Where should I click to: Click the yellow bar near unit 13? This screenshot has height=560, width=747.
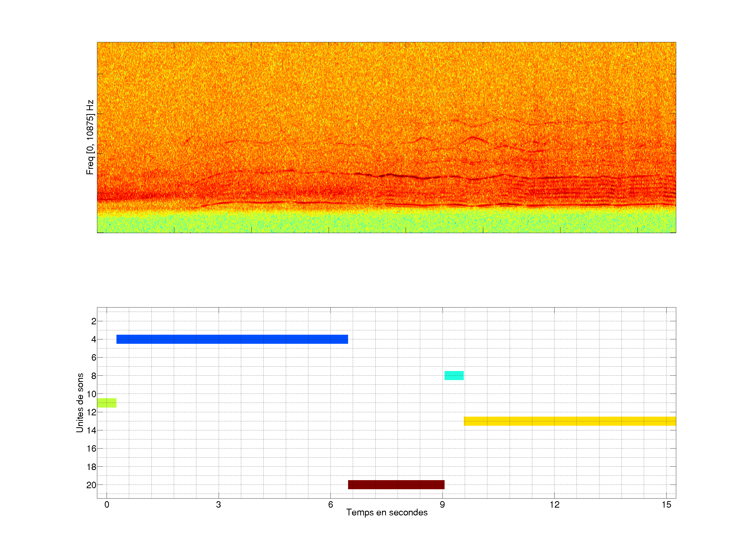click(x=570, y=421)
